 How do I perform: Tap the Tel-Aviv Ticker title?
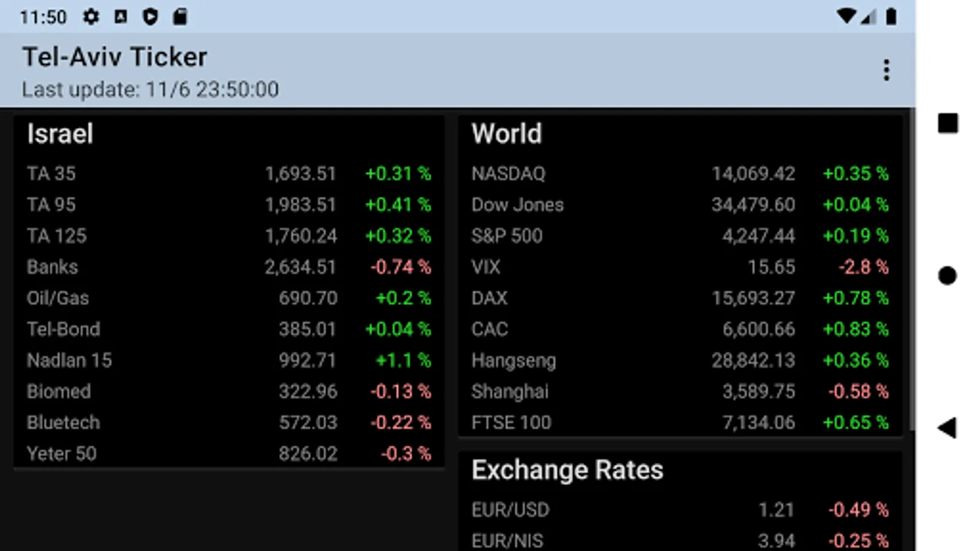115,57
